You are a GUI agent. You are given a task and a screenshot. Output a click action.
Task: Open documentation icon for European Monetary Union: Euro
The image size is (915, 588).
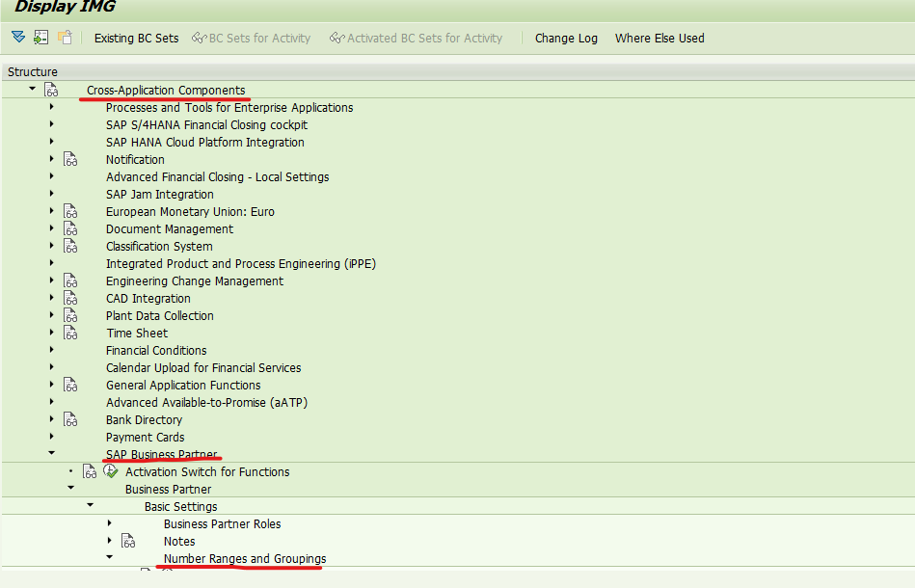70,211
